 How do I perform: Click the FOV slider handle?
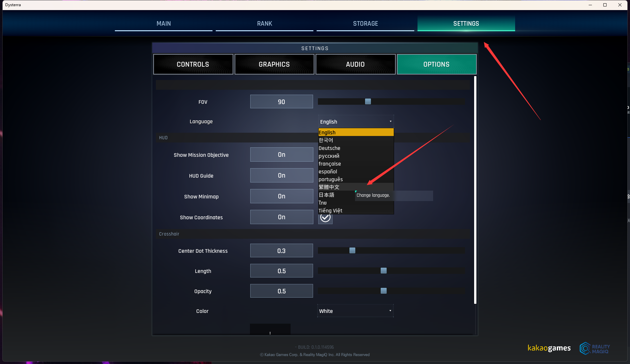tap(368, 101)
